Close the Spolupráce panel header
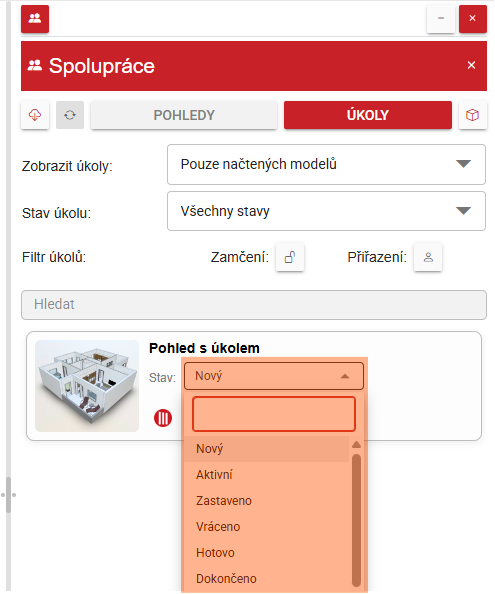The image size is (495, 594). click(x=471, y=65)
